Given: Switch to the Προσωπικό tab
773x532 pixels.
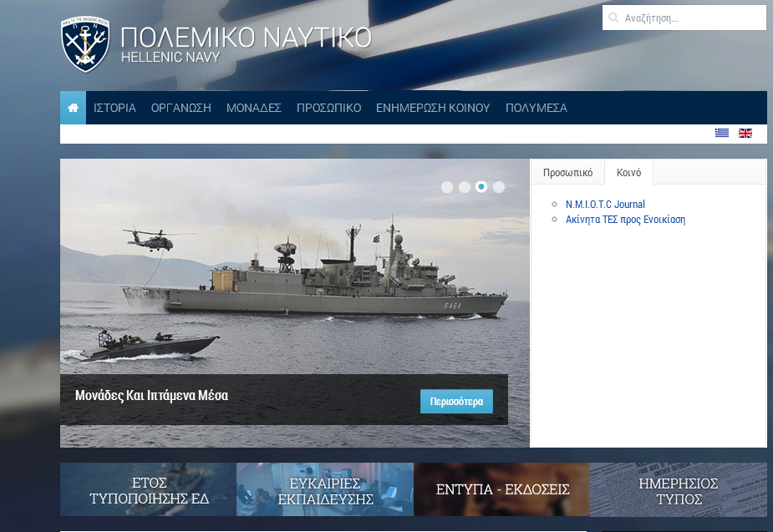Looking at the screenshot, I should 567,173.
